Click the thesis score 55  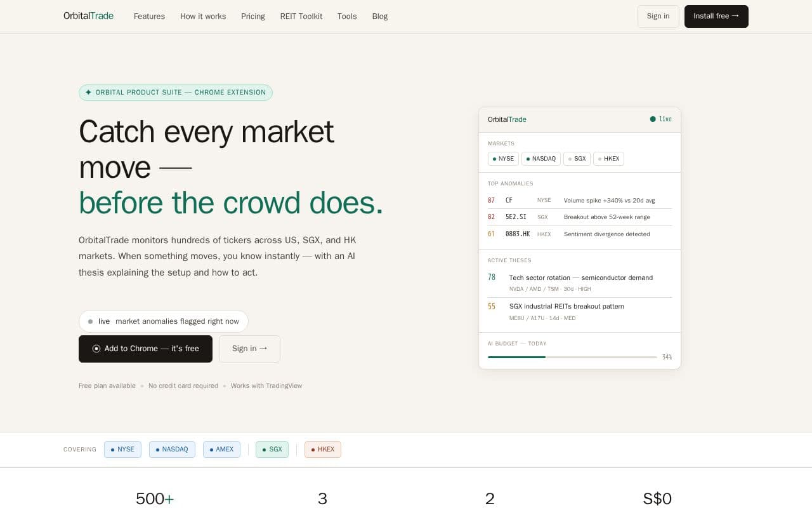pyautogui.click(x=492, y=306)
